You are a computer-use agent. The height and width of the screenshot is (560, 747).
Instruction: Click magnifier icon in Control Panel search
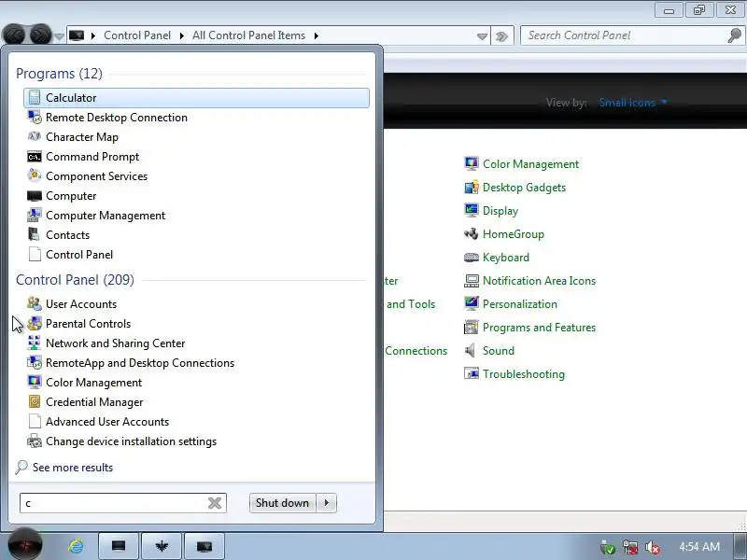pos(735,35)
